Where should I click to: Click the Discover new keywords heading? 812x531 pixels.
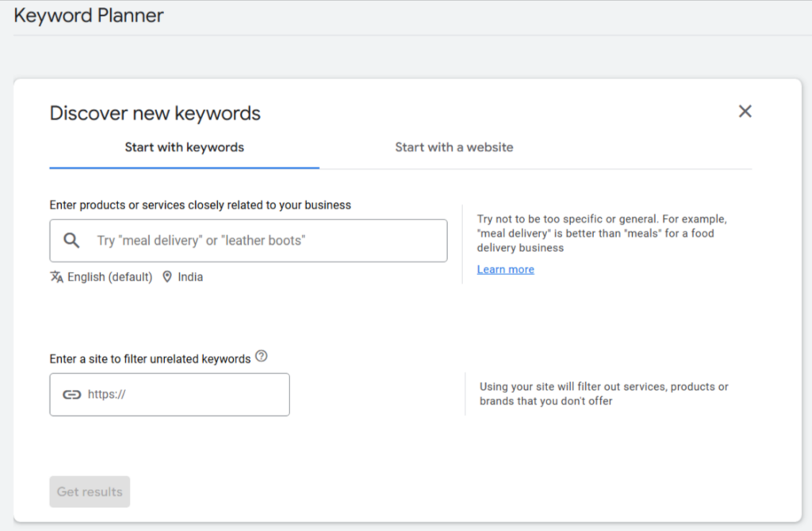pyautogui.click(x=155, y=113)
